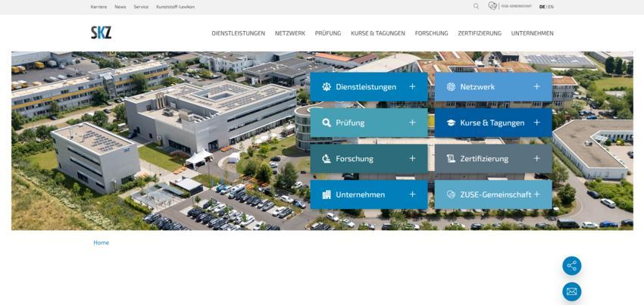
Task: Open the floating share button
Action: [572, 266]
